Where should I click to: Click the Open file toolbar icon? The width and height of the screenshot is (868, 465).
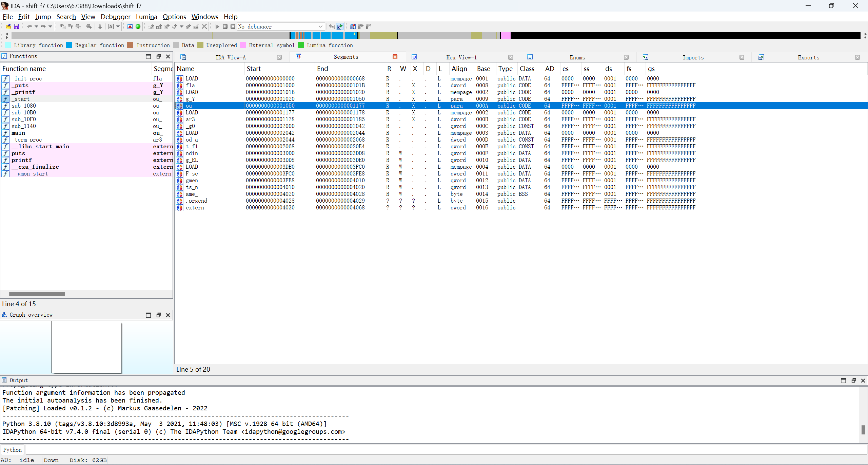tap(8, 26)
